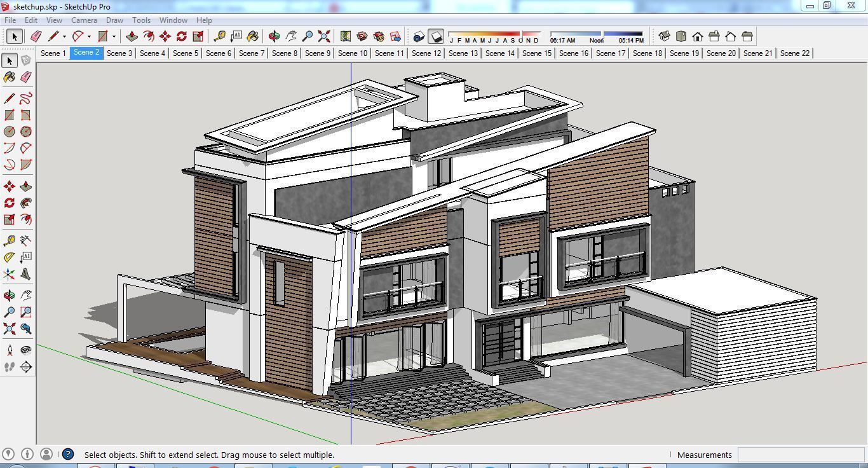
Task: Switch to Scene 5 tab
Action: 186,53
